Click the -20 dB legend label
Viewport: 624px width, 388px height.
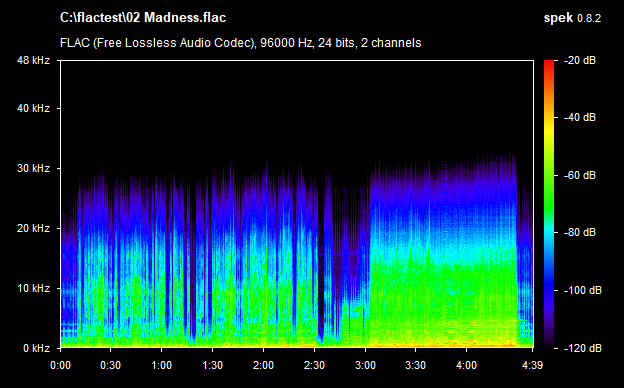[x=580, y=60]
